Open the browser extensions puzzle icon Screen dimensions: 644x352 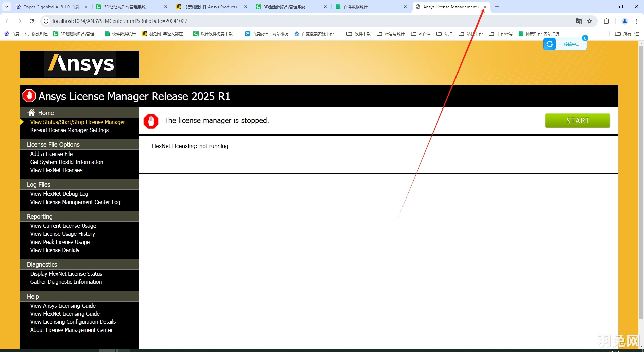point(606,21)
